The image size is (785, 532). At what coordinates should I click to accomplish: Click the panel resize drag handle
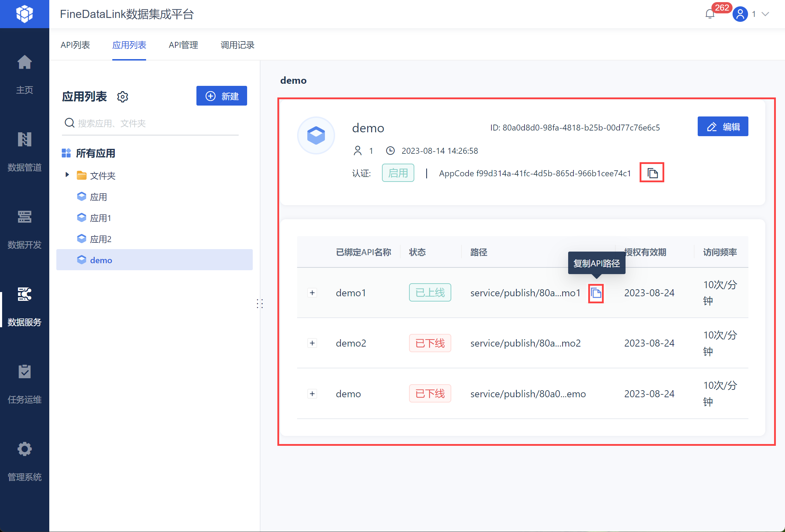[260, 303]
